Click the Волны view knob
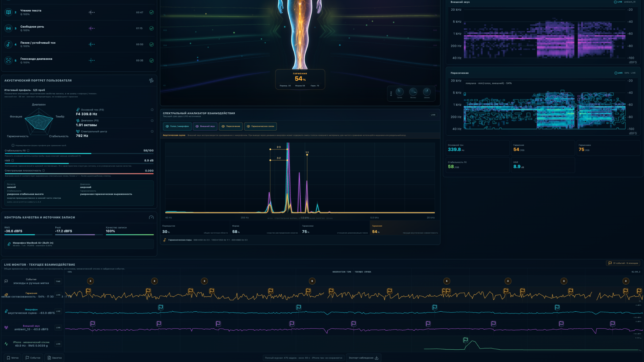Image resolution: width=644 pixels, height=362 pixels. (413, 92)
